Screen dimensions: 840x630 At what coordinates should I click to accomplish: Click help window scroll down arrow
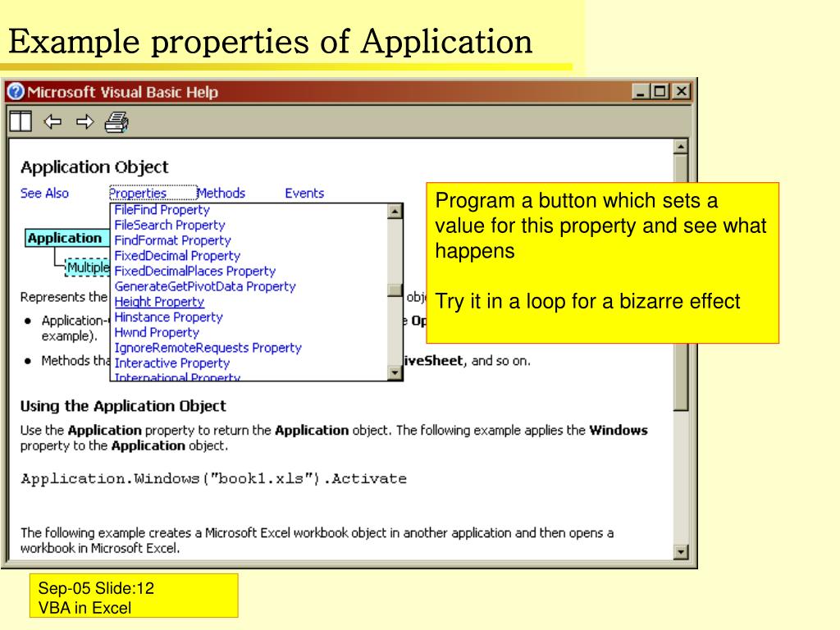[680, 551]
